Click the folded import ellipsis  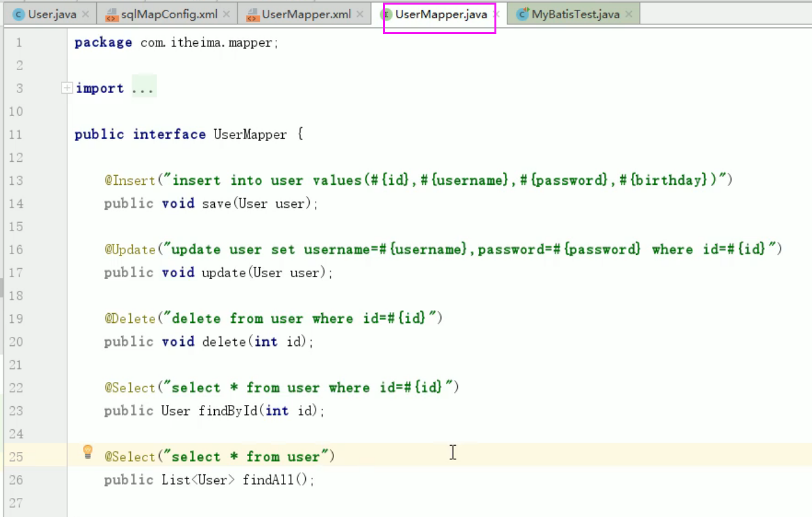click(x=143, y=88)
